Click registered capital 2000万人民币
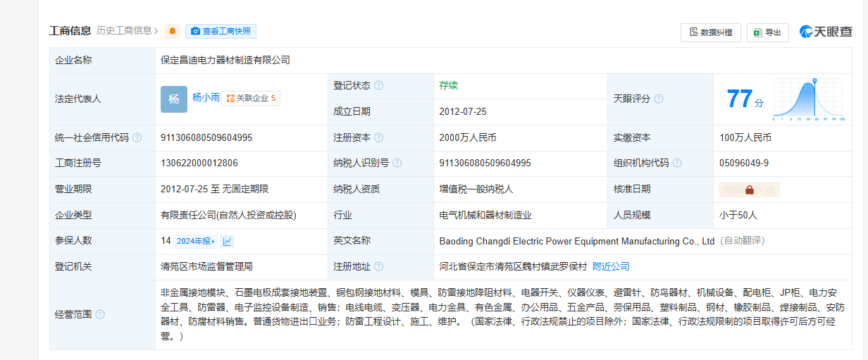This screenshot has height=360, width=868. (x=468, y=138)
